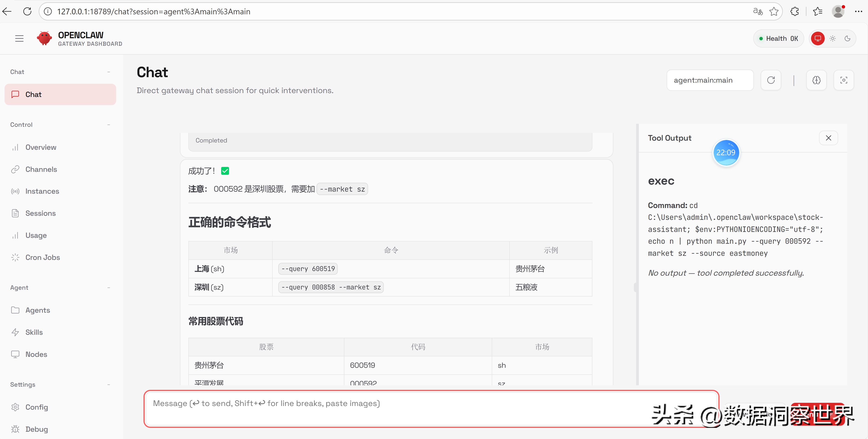Open the Cron Jobs page
The width and height of the screenshot is (868, 439).
pos(42,257)
